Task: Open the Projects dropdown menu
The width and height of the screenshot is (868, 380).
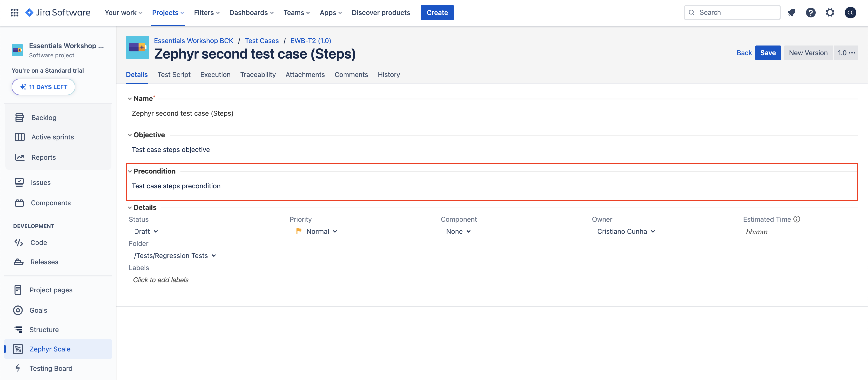Action: pos(168,12)
